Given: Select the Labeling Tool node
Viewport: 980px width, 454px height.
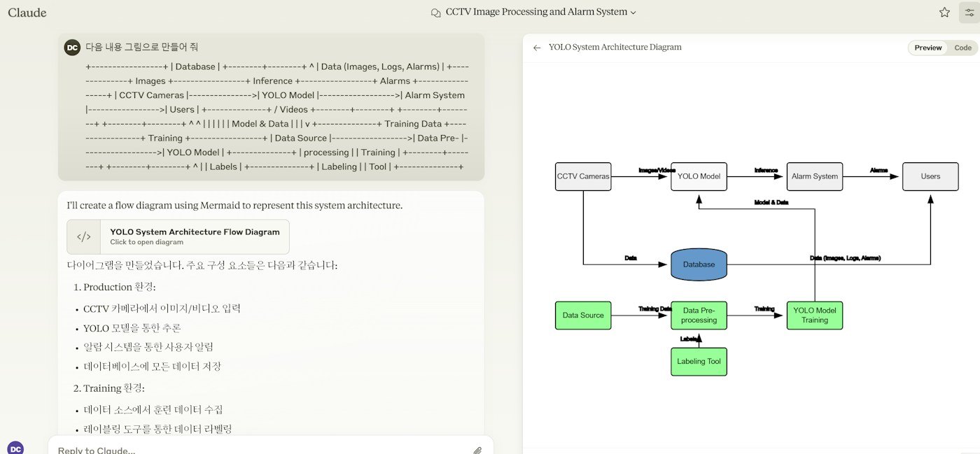Looking at the screenshot, I should point(699,362).
